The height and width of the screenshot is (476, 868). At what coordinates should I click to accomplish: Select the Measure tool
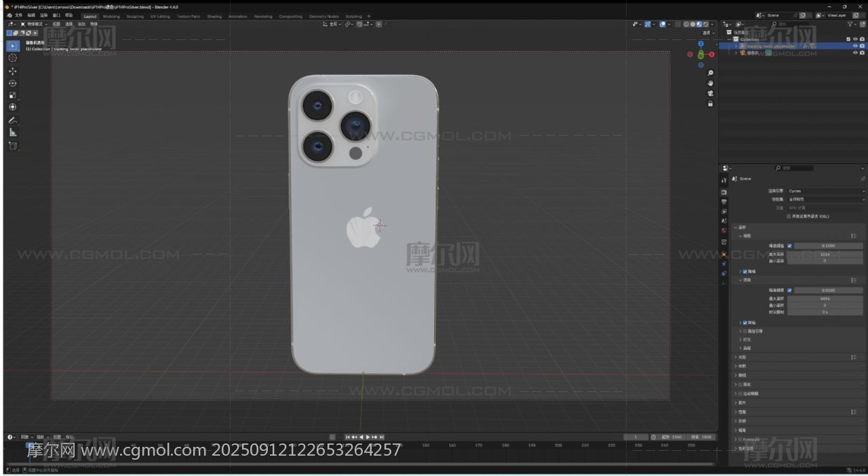12,132
